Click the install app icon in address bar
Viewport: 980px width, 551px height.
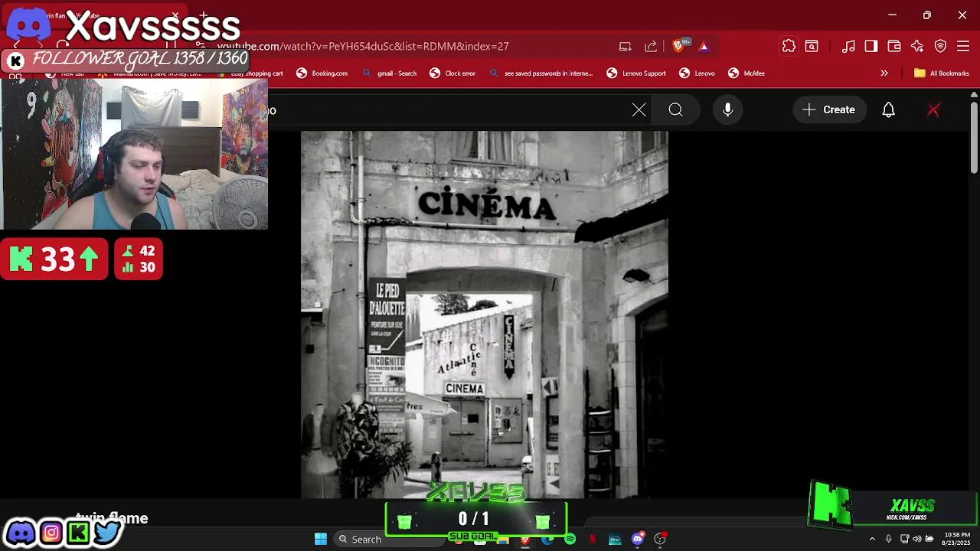coord(626,47)
